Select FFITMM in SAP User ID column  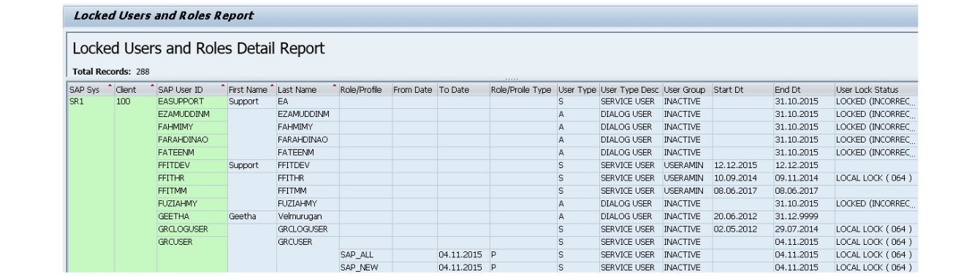[x=191, y=191]
